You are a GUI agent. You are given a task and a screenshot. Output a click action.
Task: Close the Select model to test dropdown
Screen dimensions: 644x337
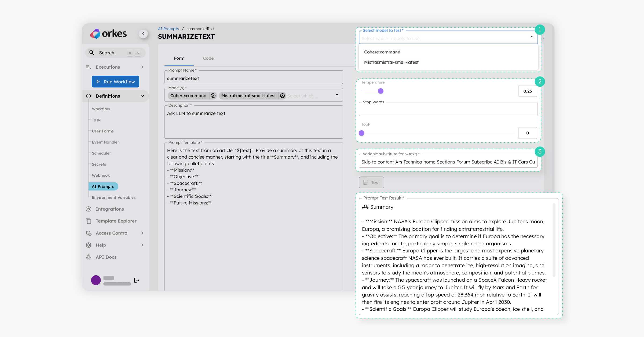tap(532, 37)
